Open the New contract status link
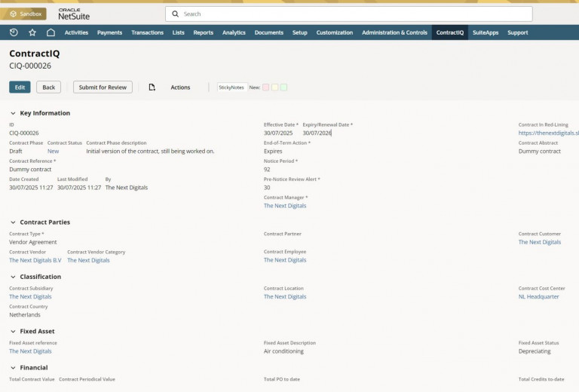 54,152
